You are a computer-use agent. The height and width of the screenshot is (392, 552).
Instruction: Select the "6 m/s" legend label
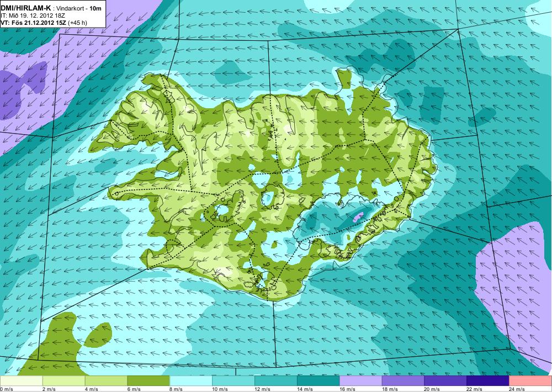click(134, 389)
